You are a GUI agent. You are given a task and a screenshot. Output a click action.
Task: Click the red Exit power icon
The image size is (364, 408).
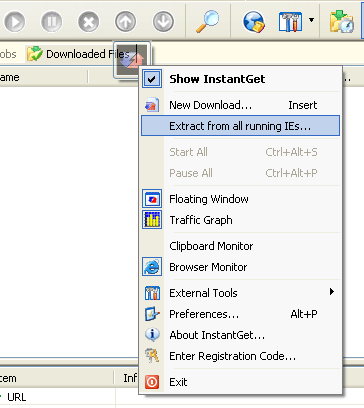(152, 382)
